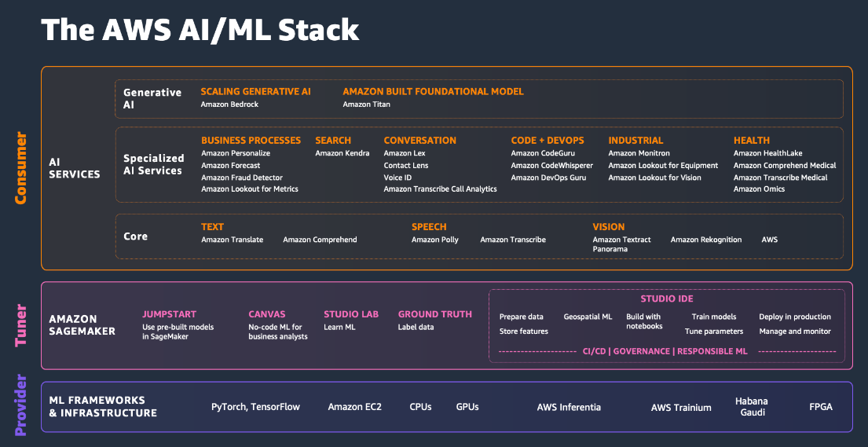Pick the "Amazon Textract" entry
The image size is (868, 447).
pos(621,240)
